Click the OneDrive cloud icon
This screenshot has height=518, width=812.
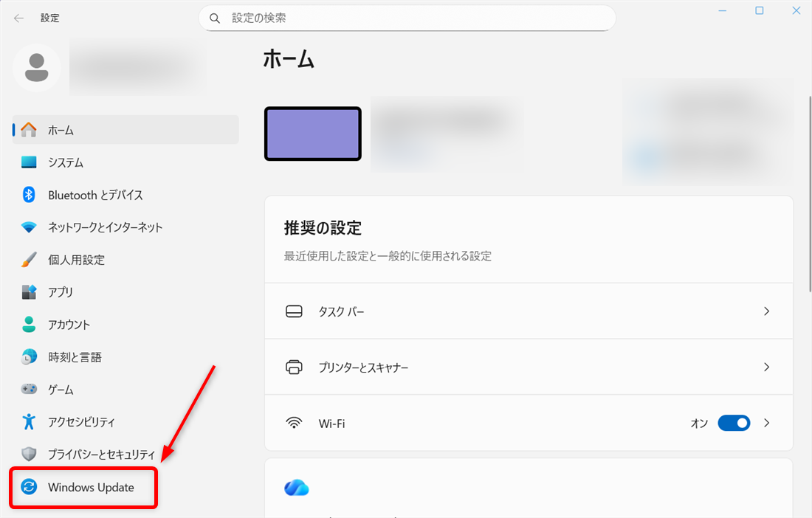[x=296, y=487]
